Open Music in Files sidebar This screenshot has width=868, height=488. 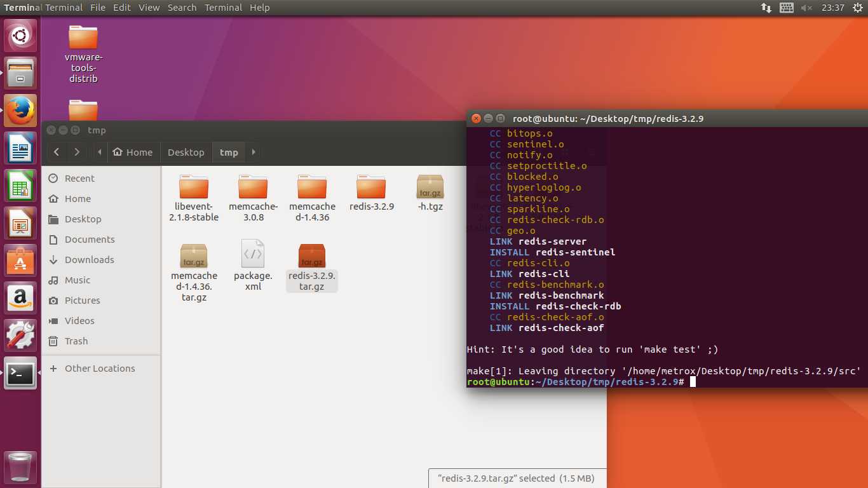[101, 280]
